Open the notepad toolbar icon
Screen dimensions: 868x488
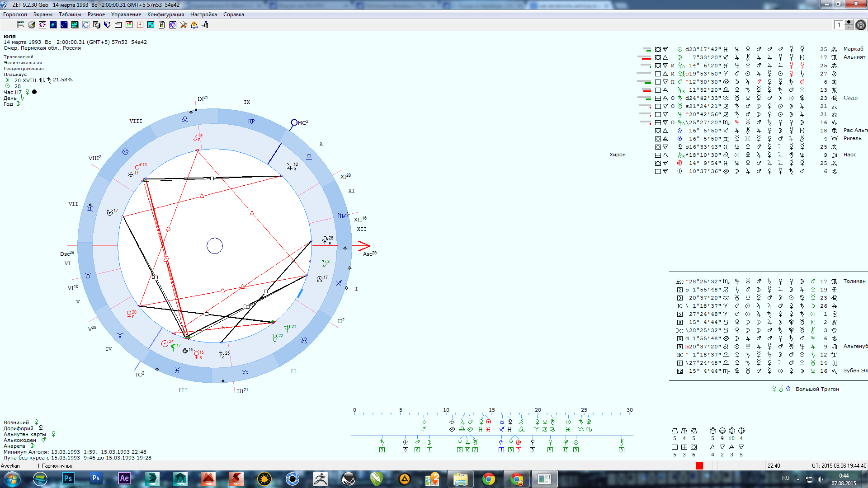pos(162,25)
